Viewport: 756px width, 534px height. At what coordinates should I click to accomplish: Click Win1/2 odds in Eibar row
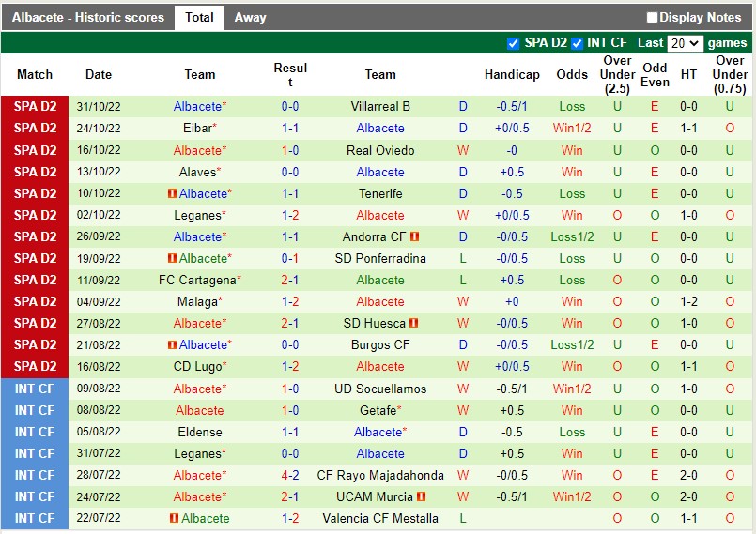click(572, 129)
